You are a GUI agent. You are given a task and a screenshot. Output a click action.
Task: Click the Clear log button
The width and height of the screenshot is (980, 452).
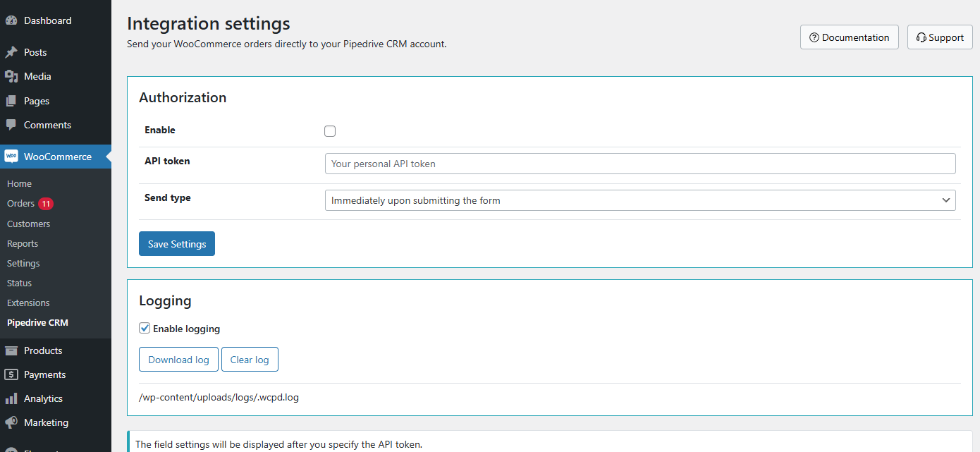click(250, 359)
